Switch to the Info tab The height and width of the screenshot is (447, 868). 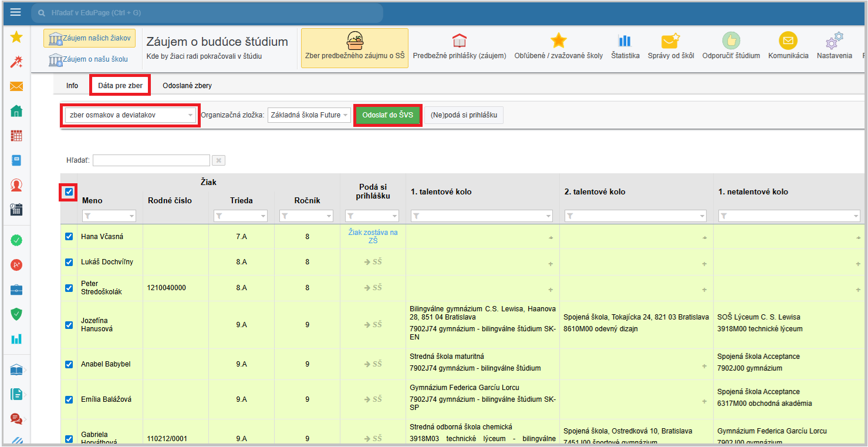pyautogui.click(x=72, y=86)
